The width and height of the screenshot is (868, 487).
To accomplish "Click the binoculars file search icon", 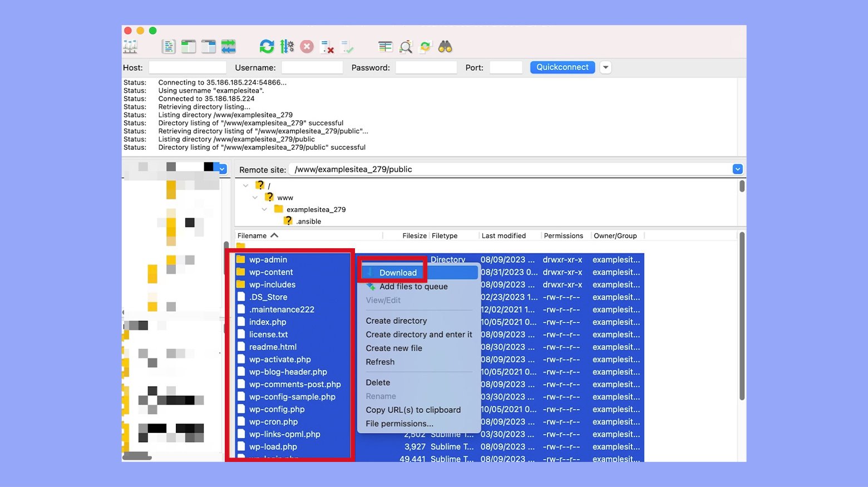I will click(445, 47).
